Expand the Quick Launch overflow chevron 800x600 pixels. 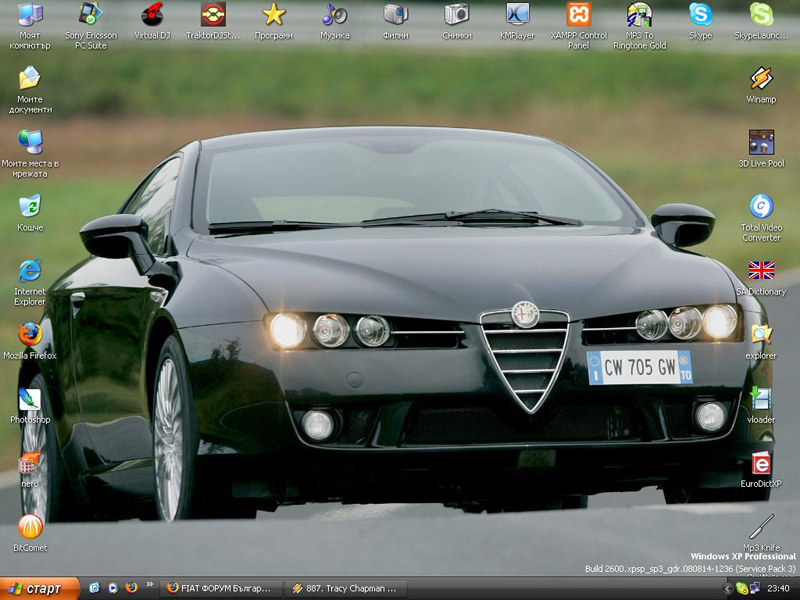coord(150,585)
